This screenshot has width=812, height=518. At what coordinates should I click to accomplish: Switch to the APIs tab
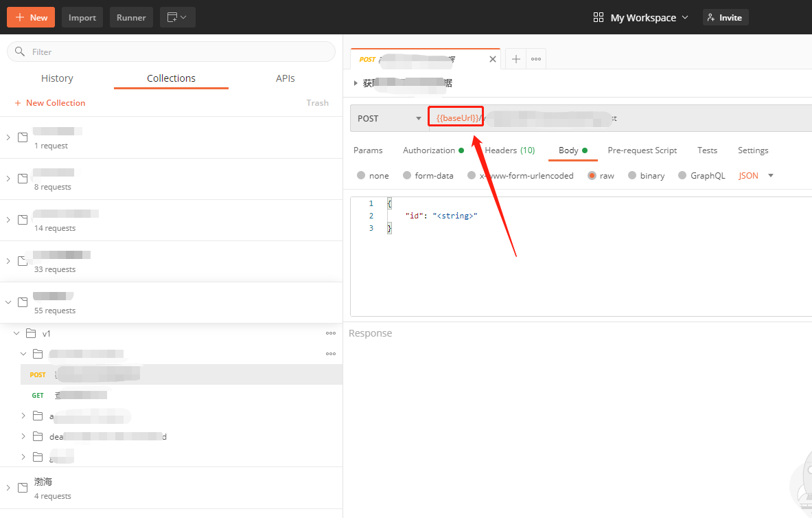[286, 78]
